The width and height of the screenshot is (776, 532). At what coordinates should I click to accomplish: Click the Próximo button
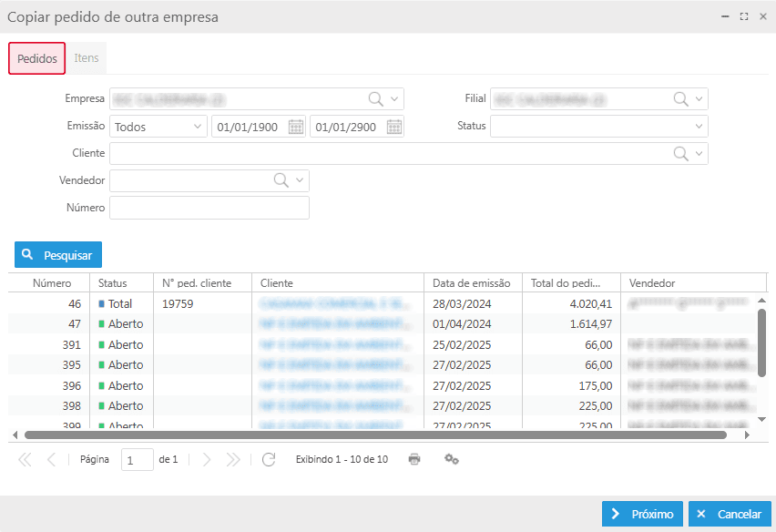[x=642, y=513]
